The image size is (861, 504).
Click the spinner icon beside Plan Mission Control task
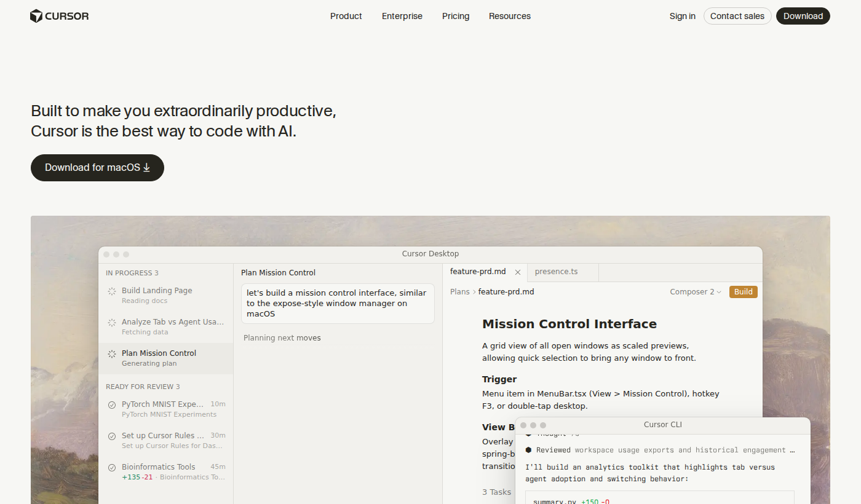click(x=112, y=354)
